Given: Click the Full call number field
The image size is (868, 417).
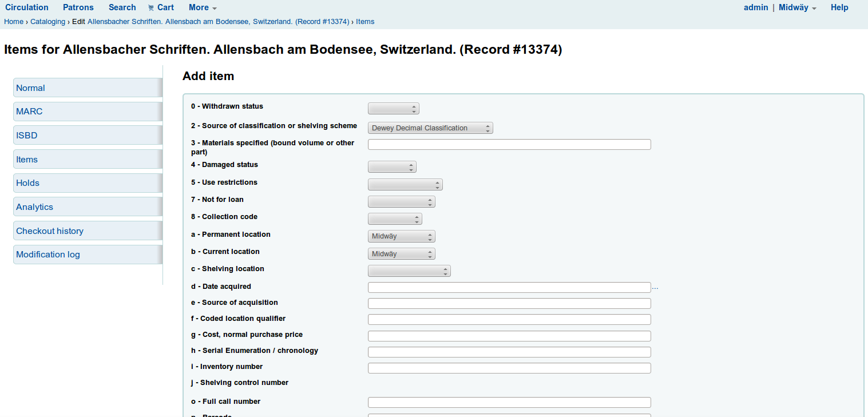Looking at the screenshot, I should click(x=509, y=403).
